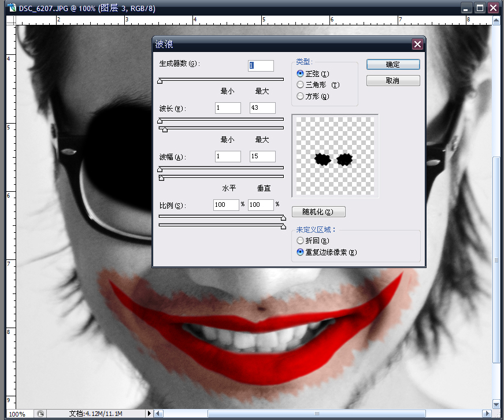Click the 生成器数 input field
Viewport: 504px width, 420px height.
click(x=261, y=65)
